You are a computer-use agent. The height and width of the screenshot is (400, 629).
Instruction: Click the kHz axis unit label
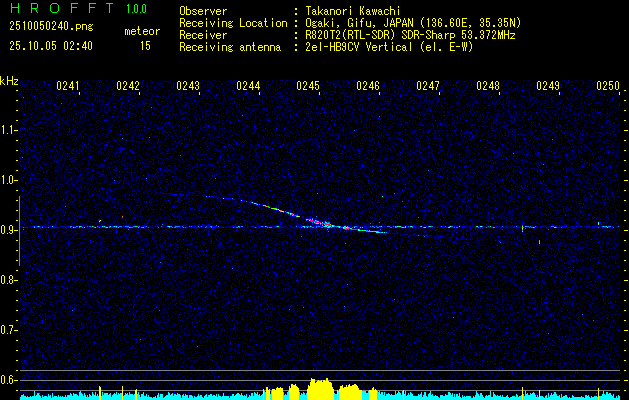pos(9,81)
